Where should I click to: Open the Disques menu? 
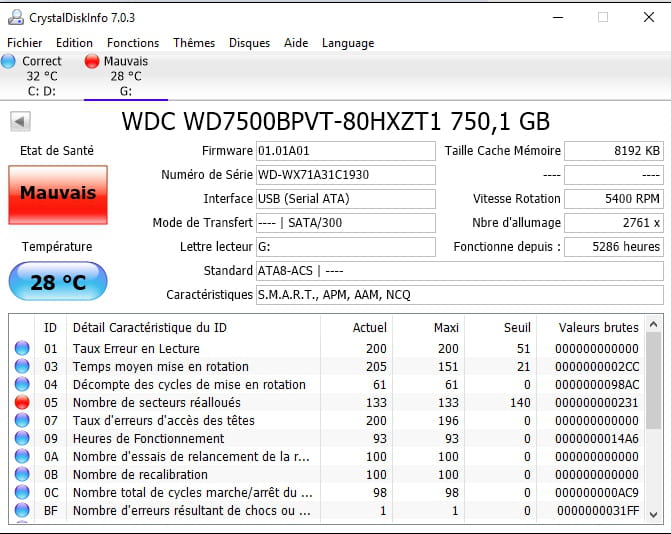[x=249, y=43]
